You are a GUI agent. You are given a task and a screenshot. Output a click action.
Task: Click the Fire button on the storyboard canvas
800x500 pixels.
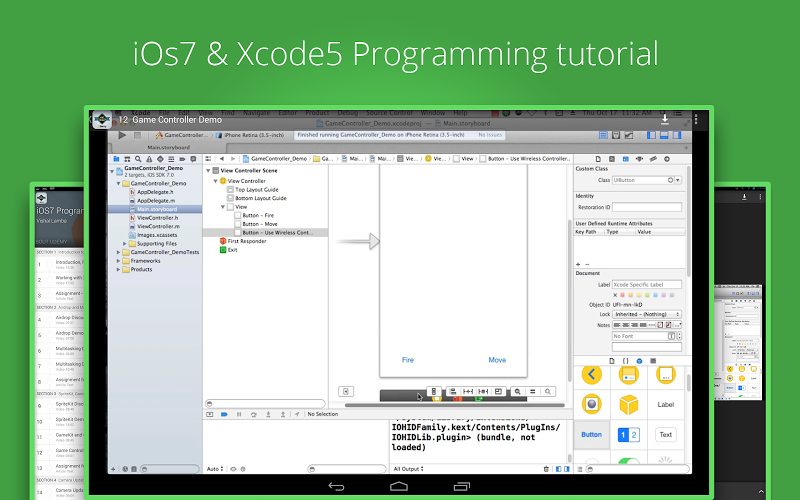407,360
